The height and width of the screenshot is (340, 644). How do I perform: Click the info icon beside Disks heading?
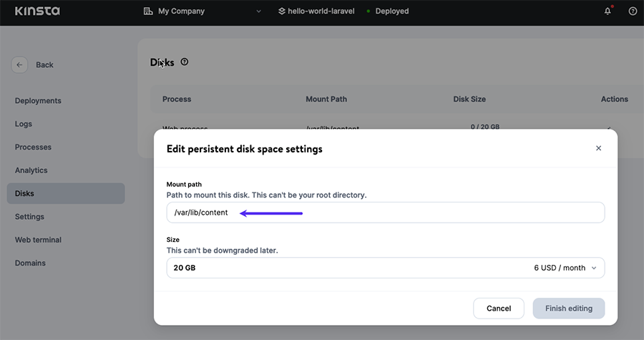coord(185,62)
